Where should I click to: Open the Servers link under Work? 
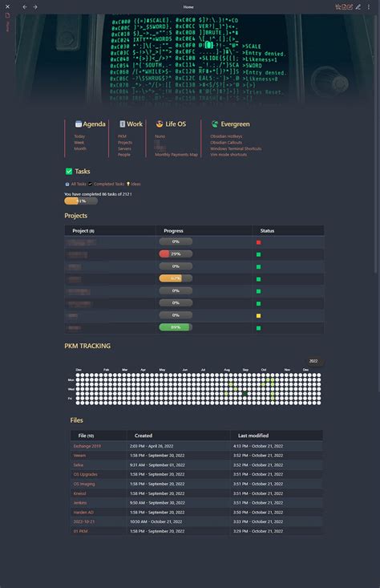(x=124, y=148)
